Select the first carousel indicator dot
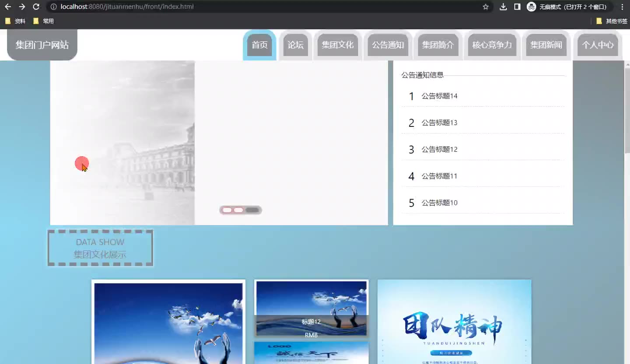The height and width of the screenshot is (364, 630). click(x=227, y=210)
